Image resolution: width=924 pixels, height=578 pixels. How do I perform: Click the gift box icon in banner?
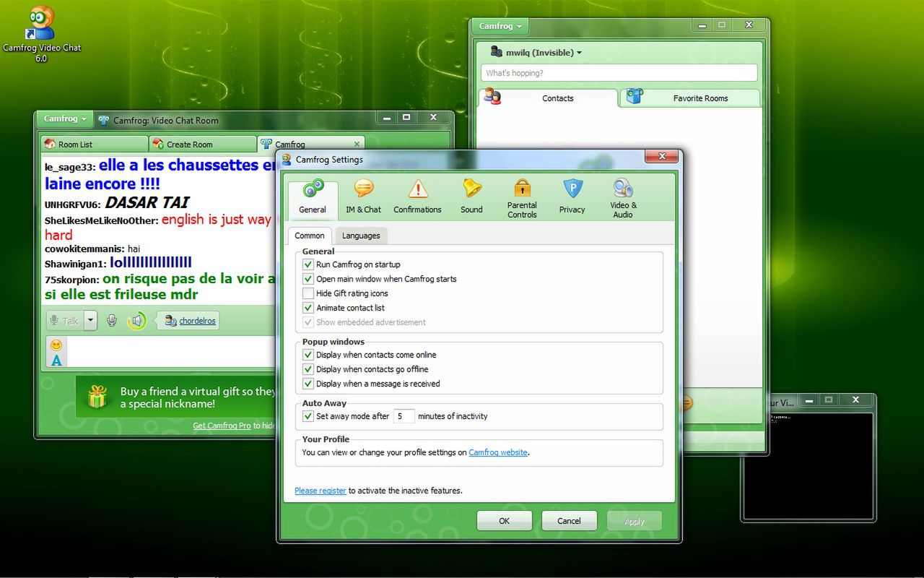(97, 397)
